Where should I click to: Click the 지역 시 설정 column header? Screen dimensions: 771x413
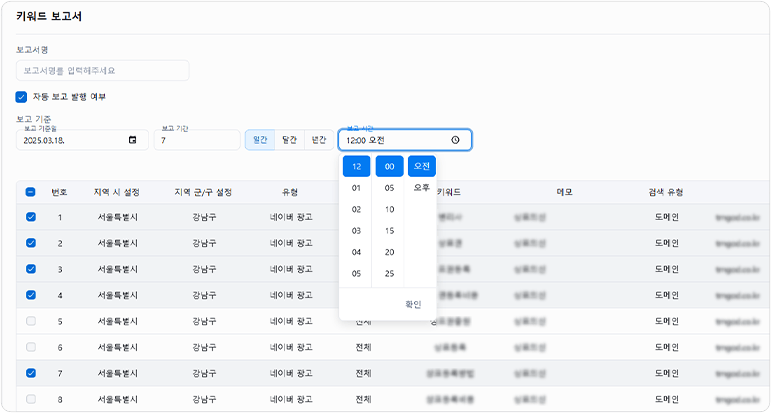click(117, 192)
